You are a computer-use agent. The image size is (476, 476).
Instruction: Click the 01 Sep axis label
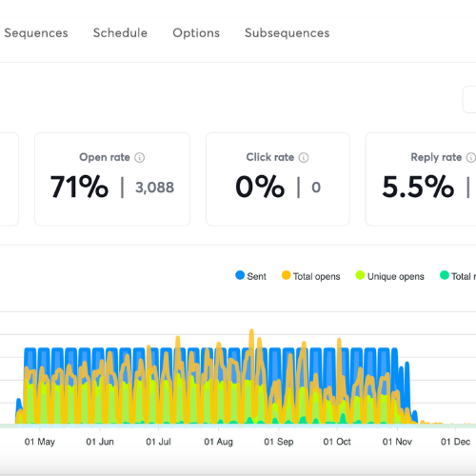(x=279, y=442)
